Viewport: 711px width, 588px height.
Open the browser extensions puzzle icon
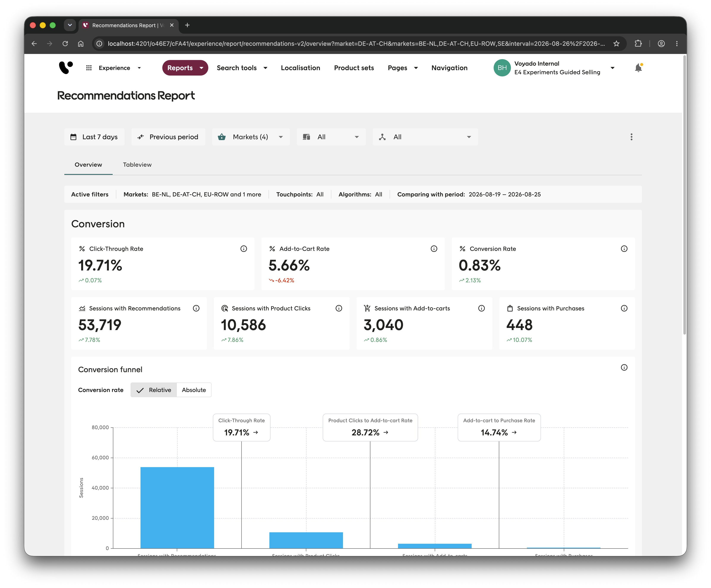(638, 44)
